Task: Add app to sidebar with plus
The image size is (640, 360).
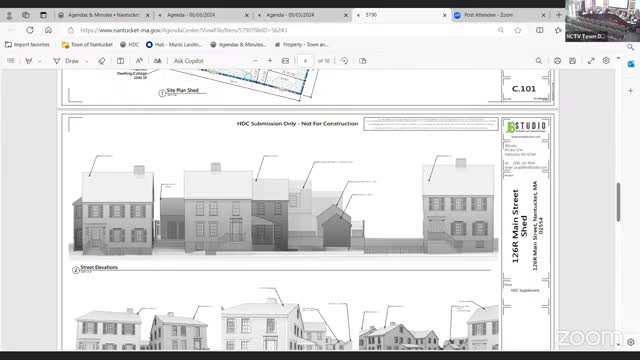Action: tap(631, 91)
